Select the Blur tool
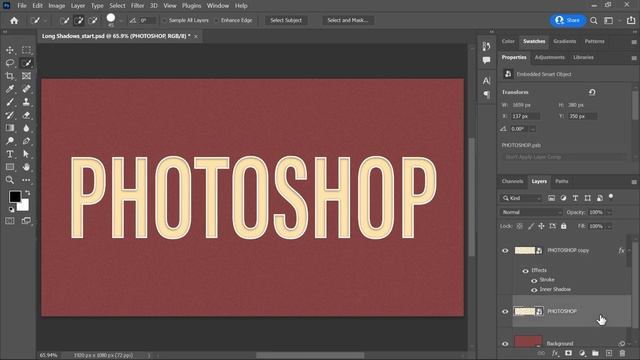 pos(26,128)
